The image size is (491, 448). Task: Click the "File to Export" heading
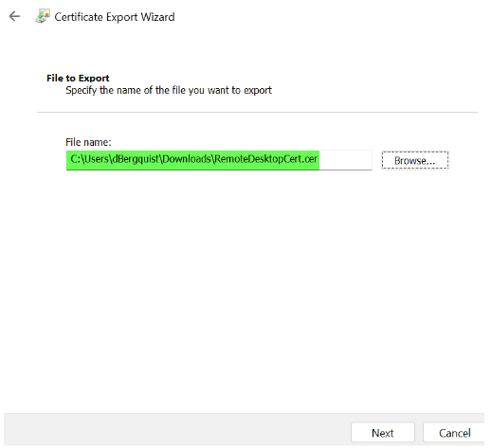[x=78, y=78]
